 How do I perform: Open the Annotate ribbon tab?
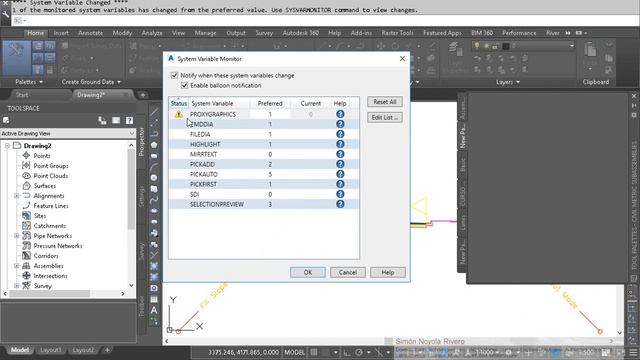pyautogui.click(x=91, y=33)
